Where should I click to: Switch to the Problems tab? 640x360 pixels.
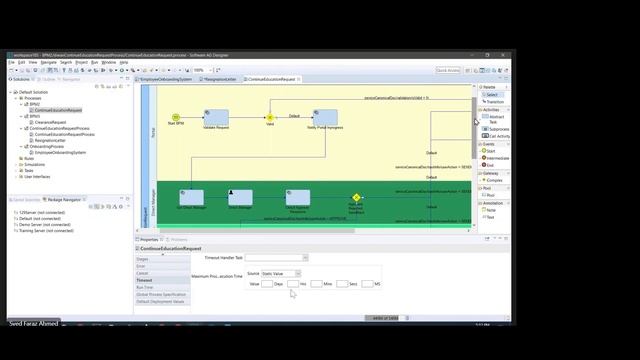(177, 240)
